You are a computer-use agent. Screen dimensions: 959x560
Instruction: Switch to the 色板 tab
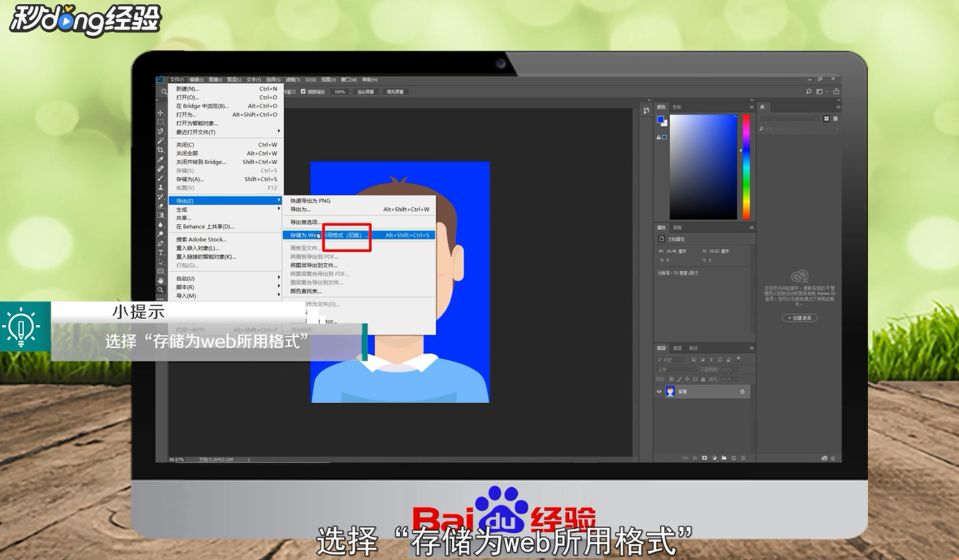click(676, 107)
